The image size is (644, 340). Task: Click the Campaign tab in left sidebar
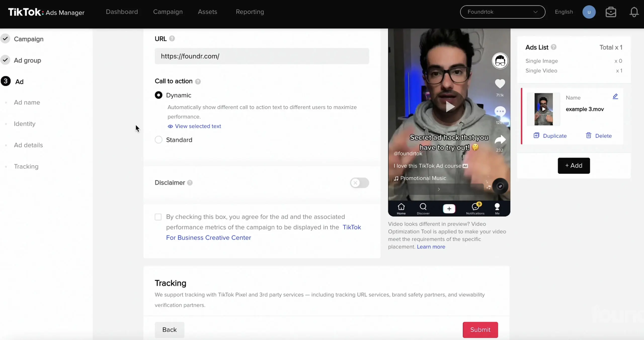(28, 39)
